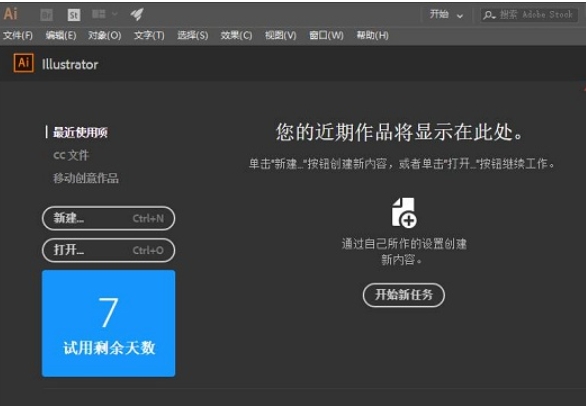Click the orange Ai Illustrator logo icon
The height and width of the screenshot is (406, 586).
24,63
